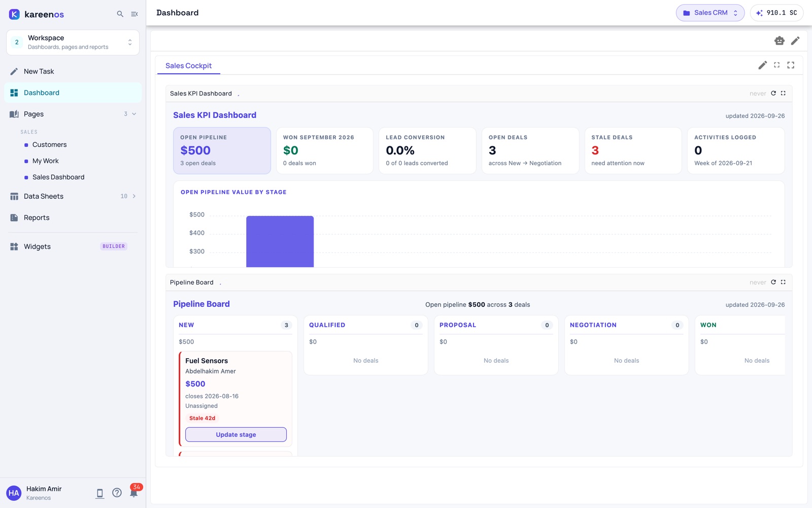Open the Sales CRM selector dropdown
The width and height of the screenshot is (812, 508).
click(x=710, y=13)
